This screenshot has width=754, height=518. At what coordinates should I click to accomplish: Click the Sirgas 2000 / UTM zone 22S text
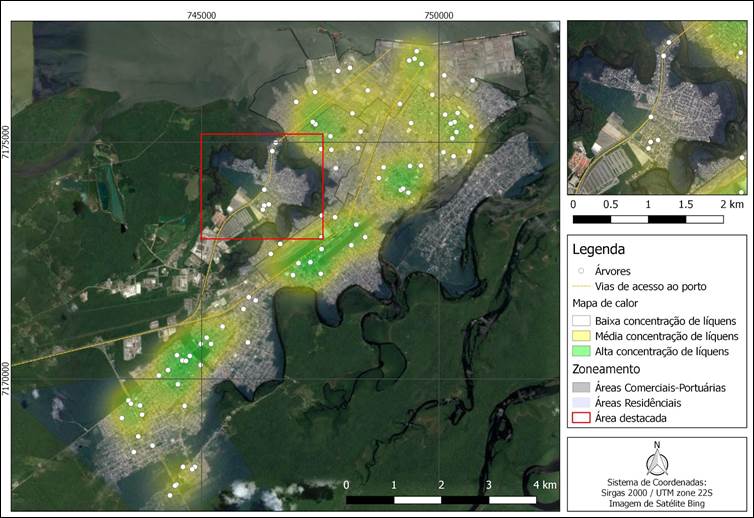[x=656, y=493]
